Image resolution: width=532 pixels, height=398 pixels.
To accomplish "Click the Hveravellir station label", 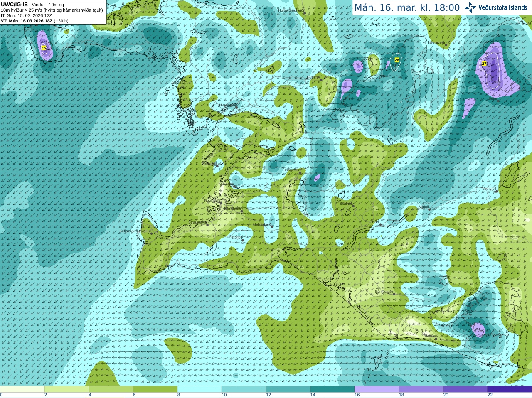I will point(436,42).
